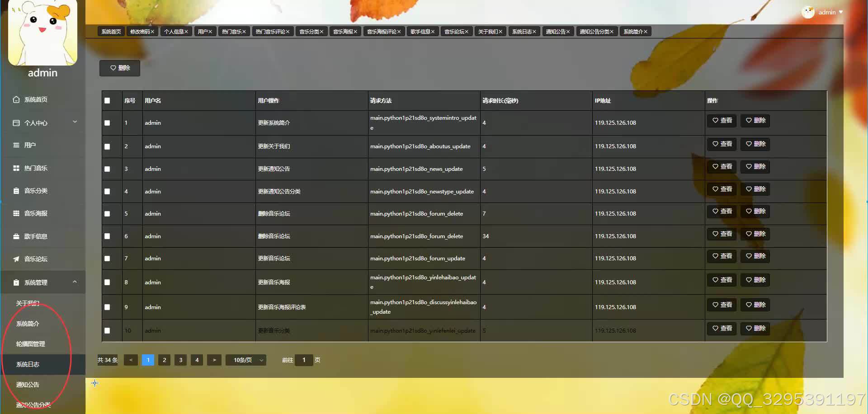Go to previous page with < arrow
This screenshot has height=414, width=868.
click(x=131, y=360)
